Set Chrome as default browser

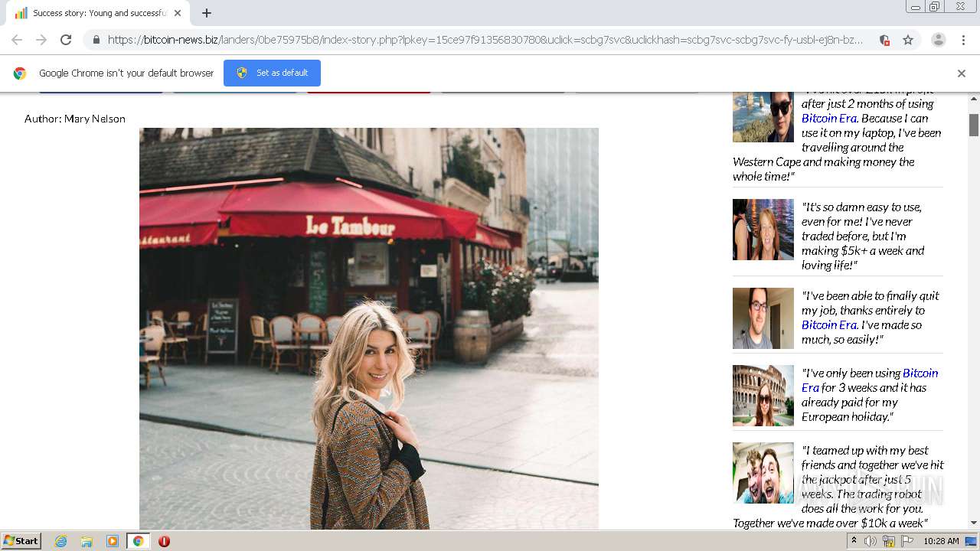tap(272, 73)
